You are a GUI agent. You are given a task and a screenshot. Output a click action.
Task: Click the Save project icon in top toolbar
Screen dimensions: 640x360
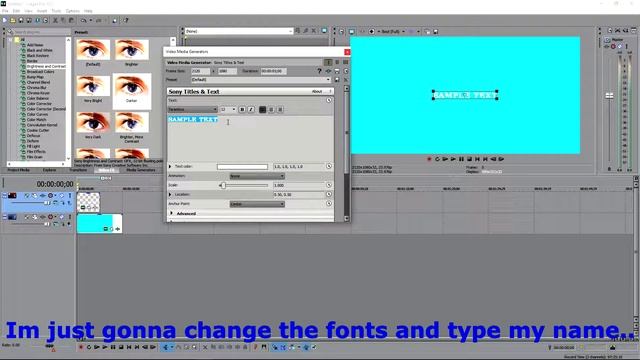[x=21, y=20]
